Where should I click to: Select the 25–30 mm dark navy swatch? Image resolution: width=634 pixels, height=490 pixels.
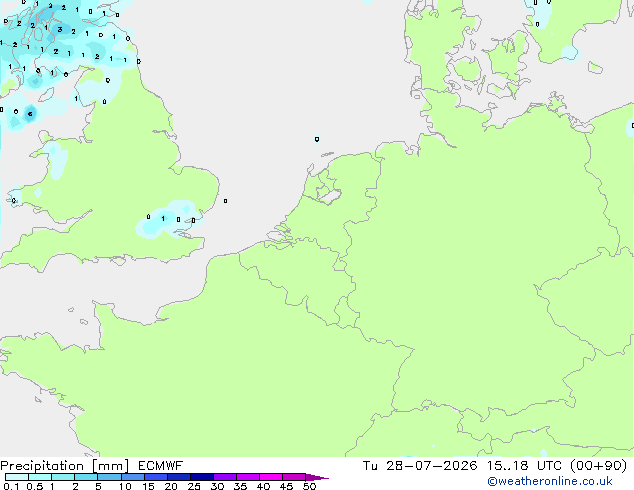(202, 477)
